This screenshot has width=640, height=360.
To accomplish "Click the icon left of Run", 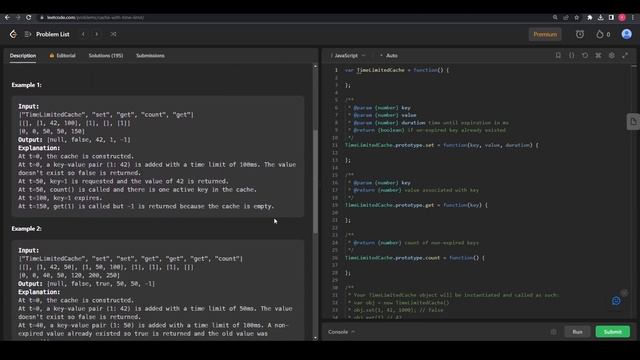I will (x=553, y=332).
